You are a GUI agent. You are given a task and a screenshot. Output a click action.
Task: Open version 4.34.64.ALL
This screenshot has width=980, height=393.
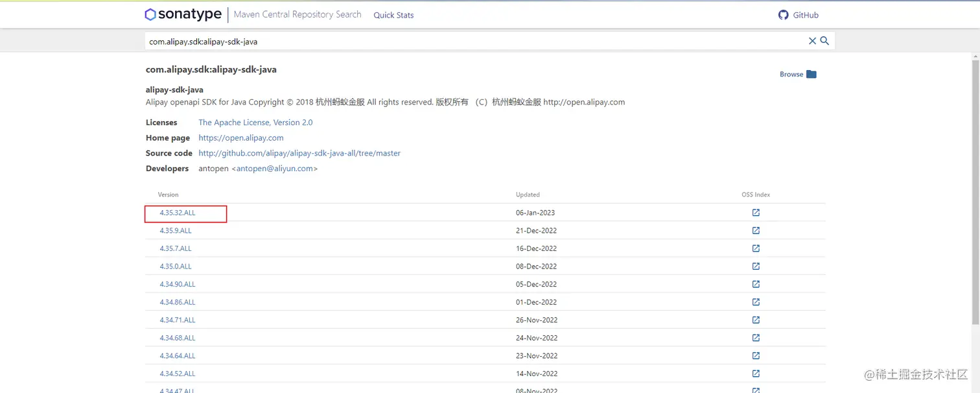[x=178, y=356]
